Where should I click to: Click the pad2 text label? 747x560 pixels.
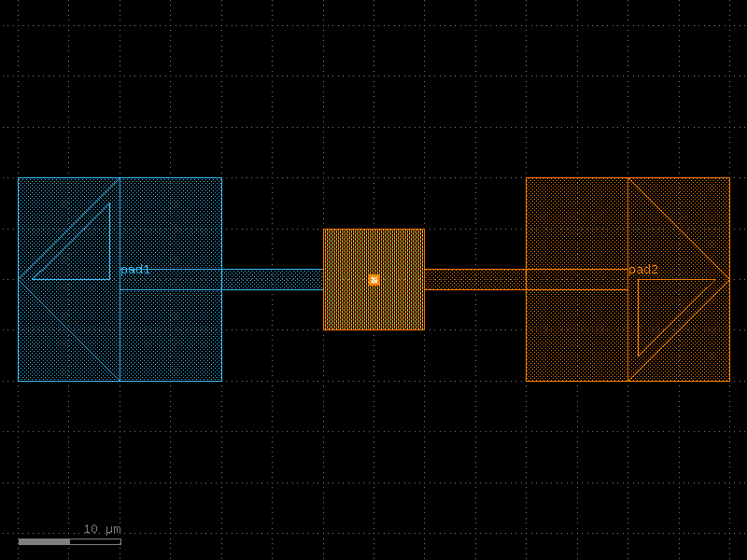pyautogui.click(x=643, y=270)
